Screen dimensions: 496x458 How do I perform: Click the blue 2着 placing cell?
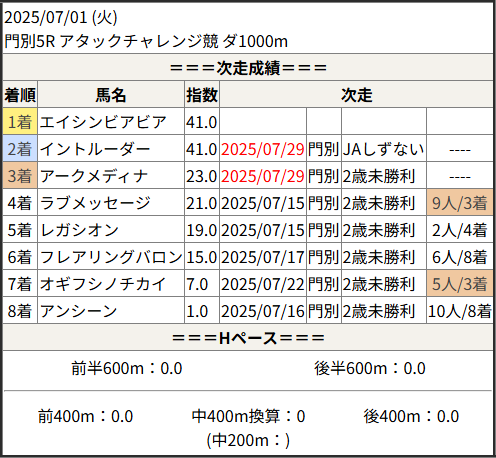20,149
